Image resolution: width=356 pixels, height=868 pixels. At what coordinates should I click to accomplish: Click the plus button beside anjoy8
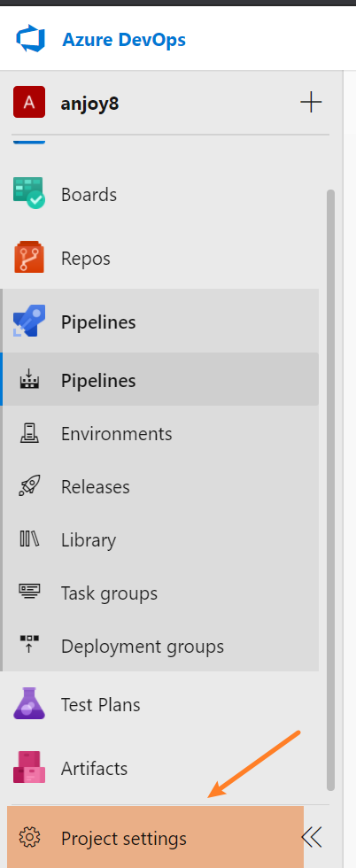tap(311, 103)
